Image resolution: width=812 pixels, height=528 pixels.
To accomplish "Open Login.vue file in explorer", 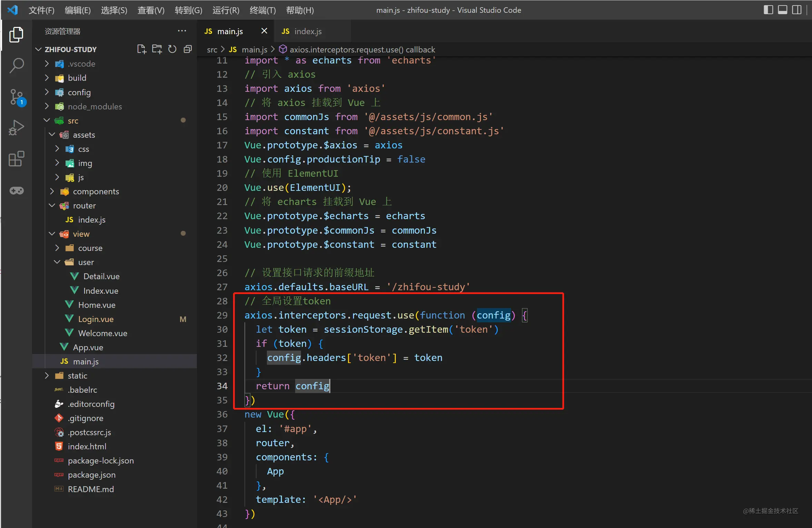I will pos(96,319).
